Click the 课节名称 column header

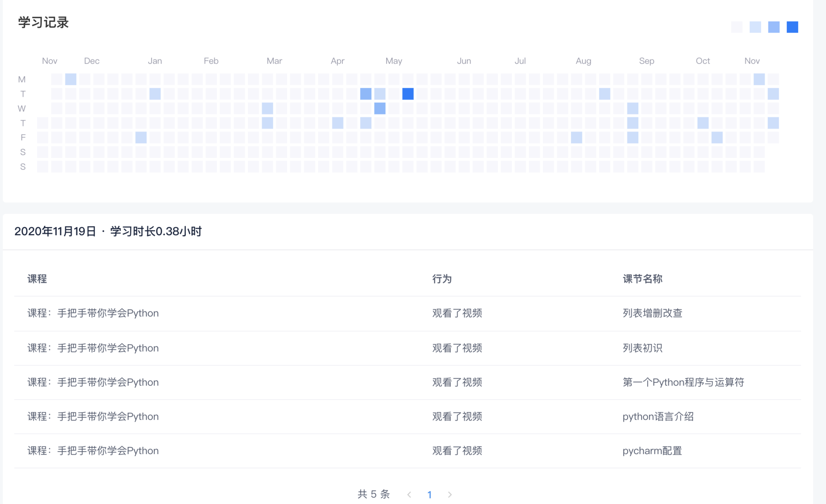(642, 279)
